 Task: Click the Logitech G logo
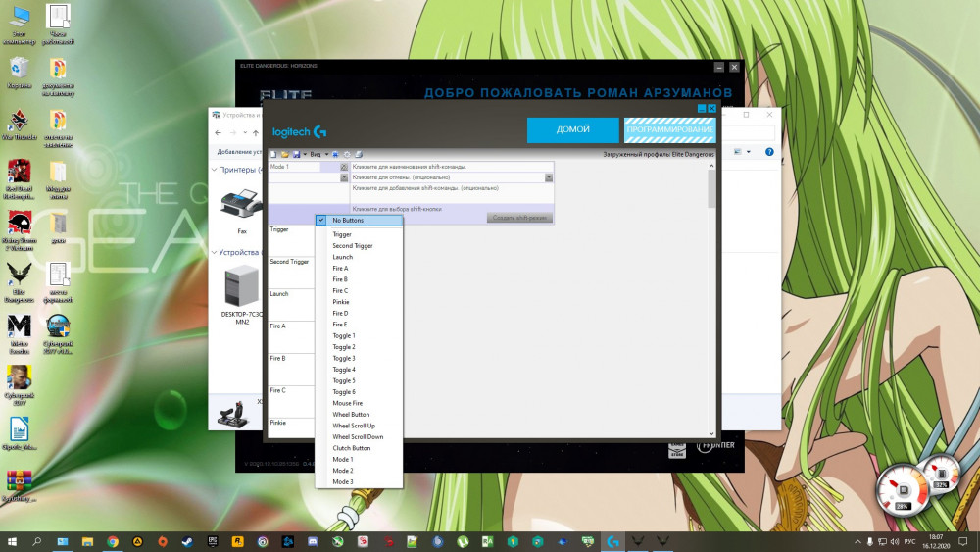pyautogui.click(x=299, y=131)
